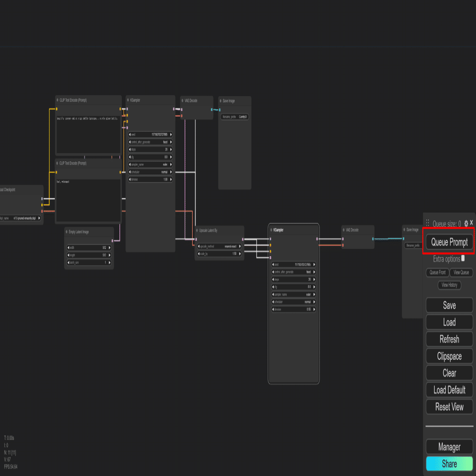Click the red VAE output port of Load Checkpoint
This screenshot has width=476, height=476.
coord(42,211)
